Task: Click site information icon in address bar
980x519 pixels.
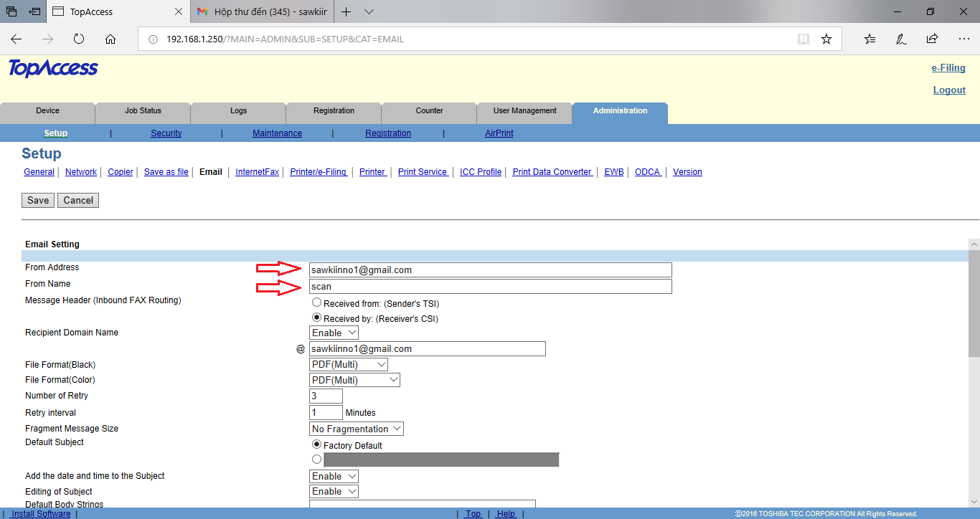Action: 152,39
